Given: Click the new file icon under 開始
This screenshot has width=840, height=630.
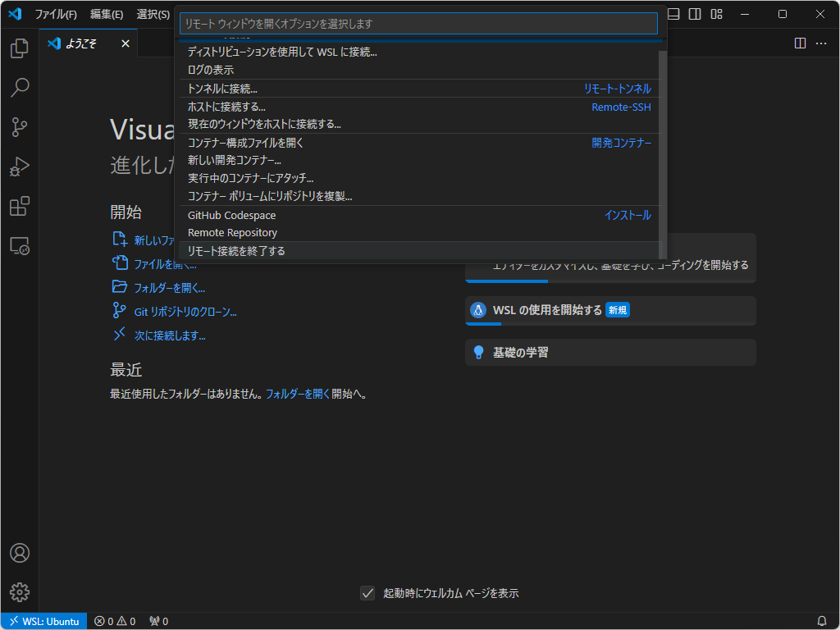Looking at the screenshot, I should [x=120, y=239].
